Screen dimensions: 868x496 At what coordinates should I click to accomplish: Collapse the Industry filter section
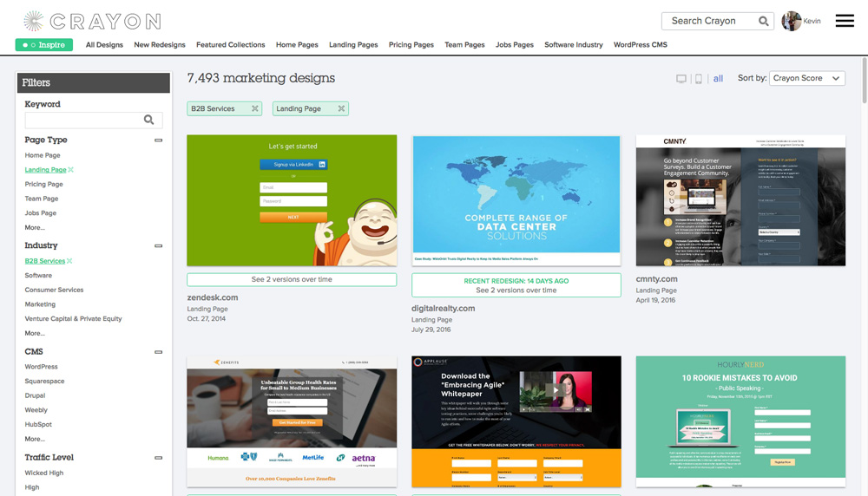pos(158,245)
